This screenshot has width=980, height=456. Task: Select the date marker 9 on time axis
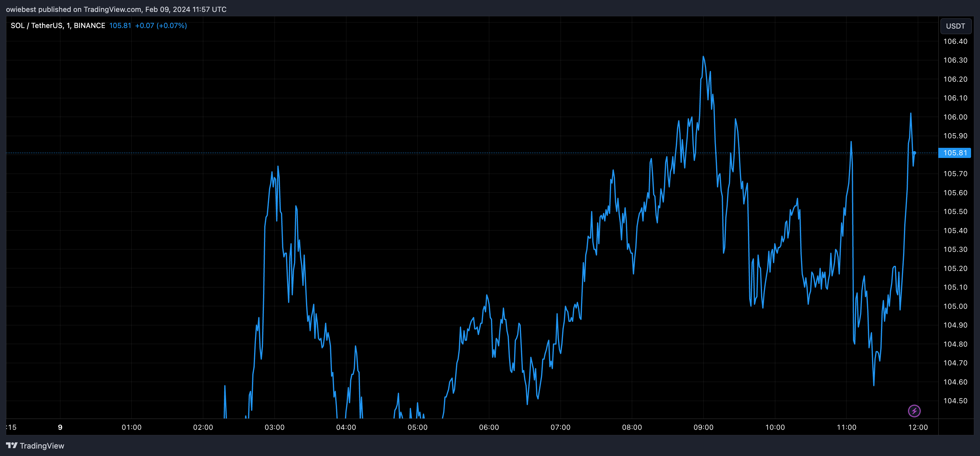[60, 427]
